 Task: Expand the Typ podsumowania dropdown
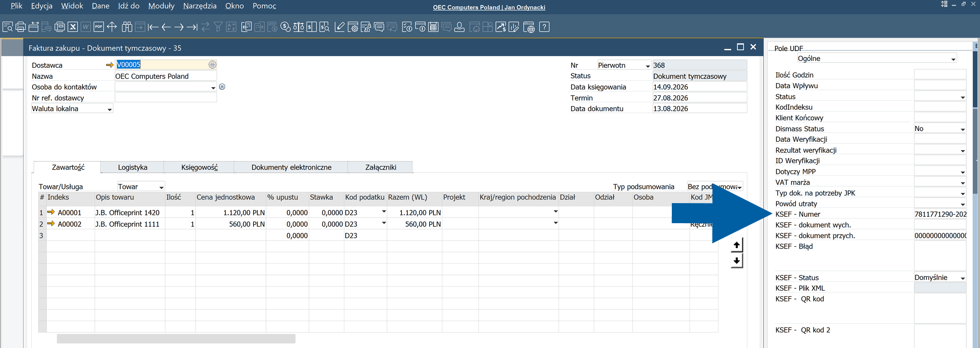(739, 187)
